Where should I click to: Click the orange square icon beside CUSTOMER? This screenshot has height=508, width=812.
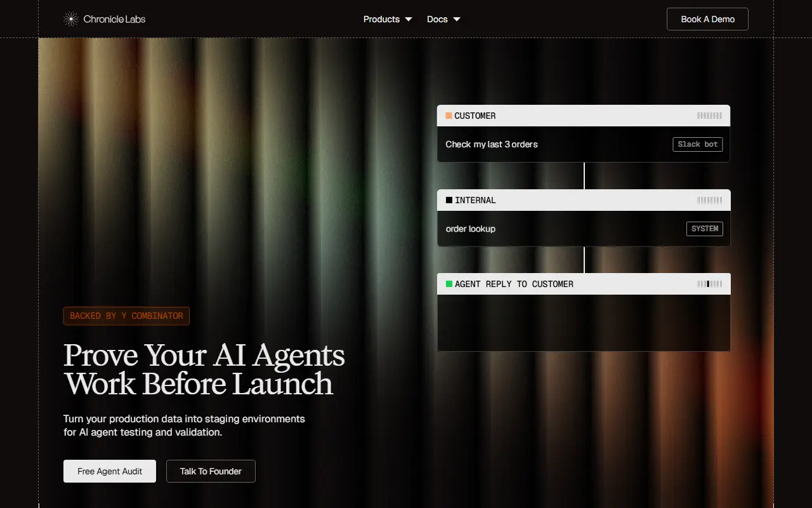[449, 116]
